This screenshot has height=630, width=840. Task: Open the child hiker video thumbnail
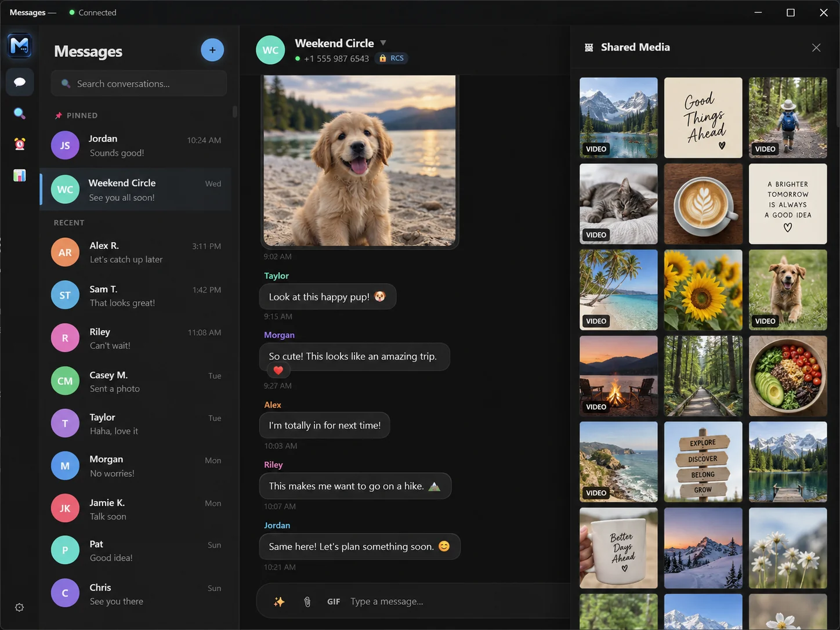[x=788, y=118]
